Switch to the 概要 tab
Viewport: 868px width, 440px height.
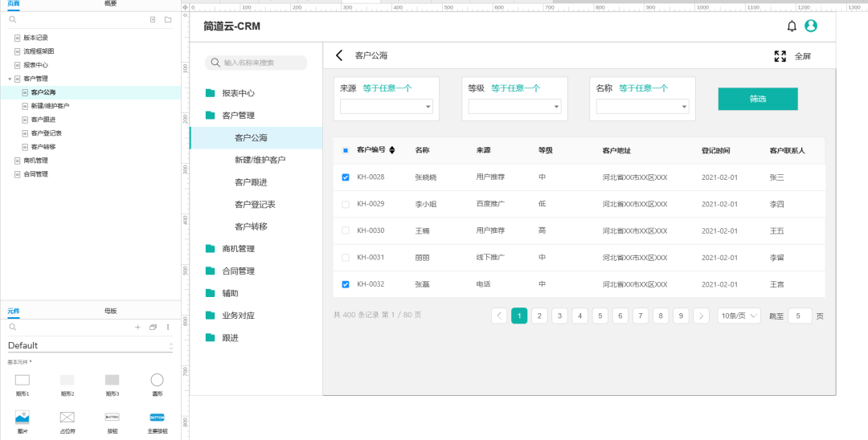tap(110, 4)
